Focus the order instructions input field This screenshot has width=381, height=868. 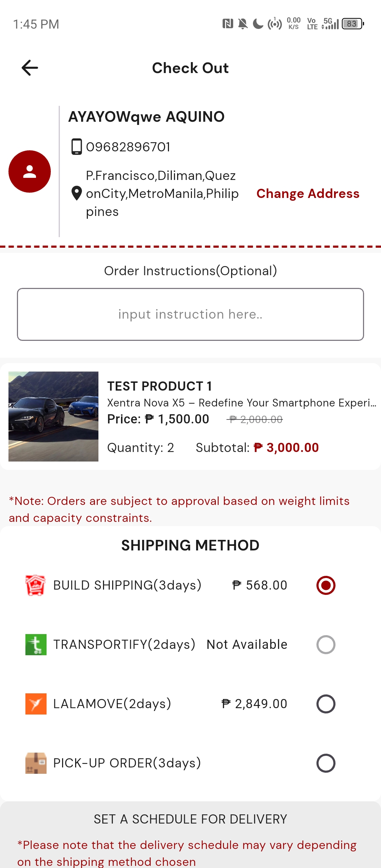coord(190,314)
